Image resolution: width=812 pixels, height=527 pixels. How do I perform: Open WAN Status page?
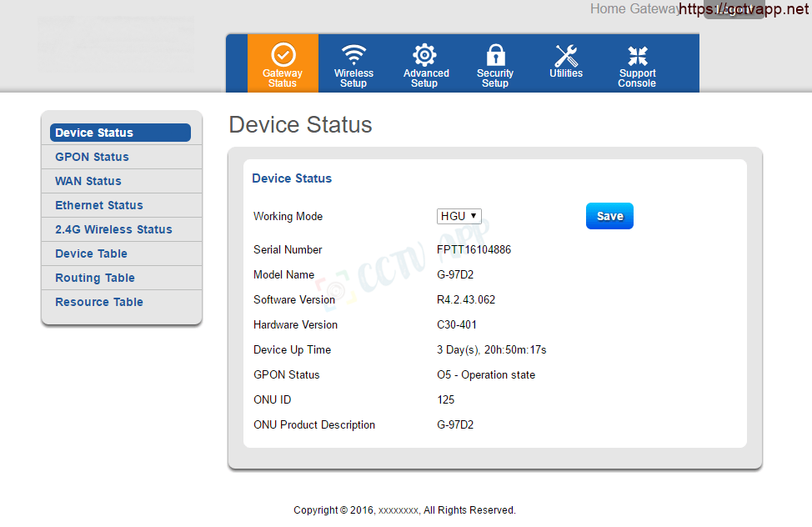point(88,181)
